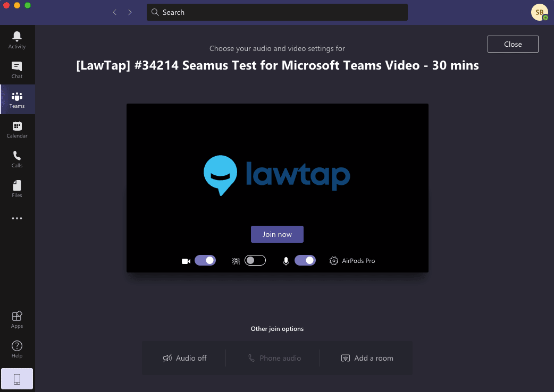The image size is (554, 392).
Task: Open the SB profile avatar menu
Action: click(x=540, y=12)
